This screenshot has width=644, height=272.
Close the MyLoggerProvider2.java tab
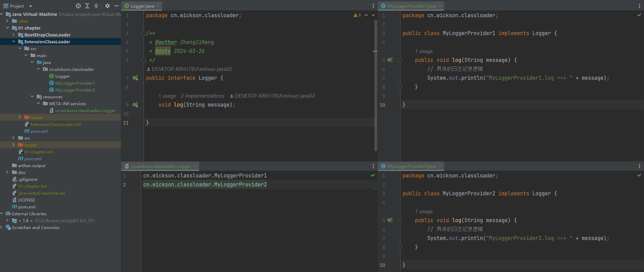point(440,166)
